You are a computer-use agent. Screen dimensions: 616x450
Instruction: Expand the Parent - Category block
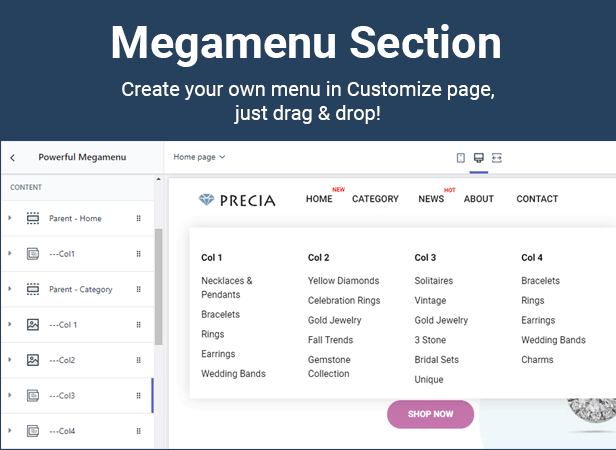pos(10,289)
